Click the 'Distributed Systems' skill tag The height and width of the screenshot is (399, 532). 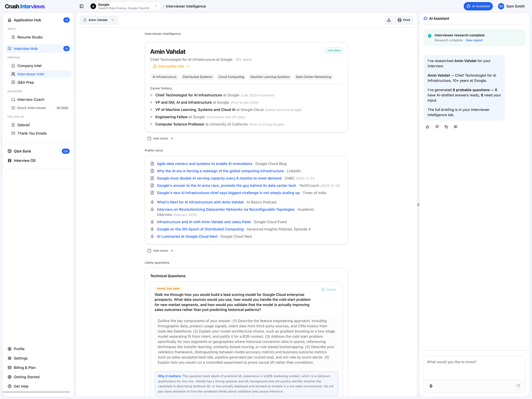pyautogui.click(x=197, y=77)
